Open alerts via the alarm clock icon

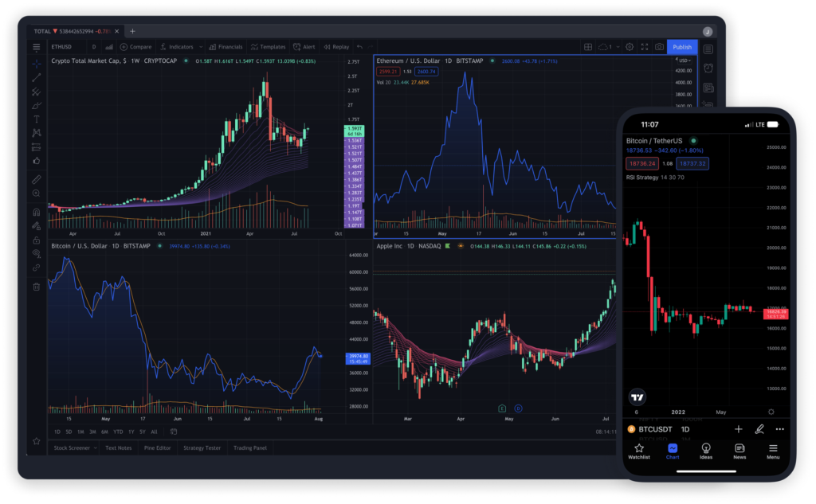708,68
